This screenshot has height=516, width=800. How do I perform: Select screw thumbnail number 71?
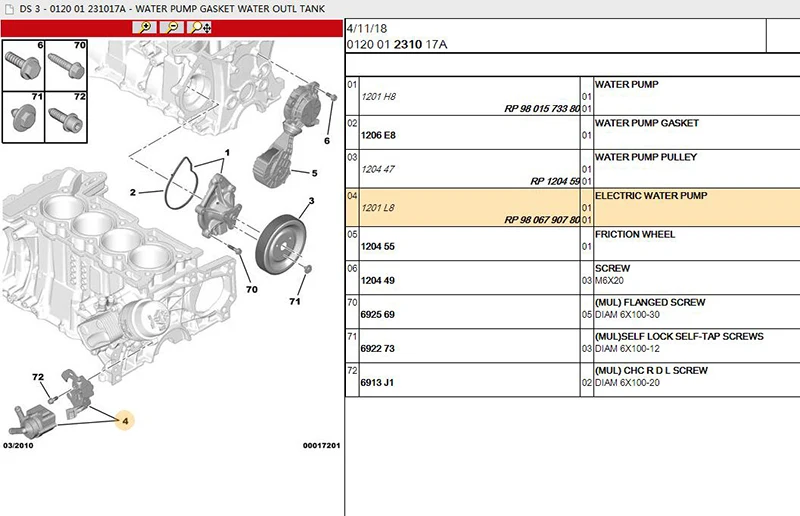pyautogui.click(x=23, y=117)
